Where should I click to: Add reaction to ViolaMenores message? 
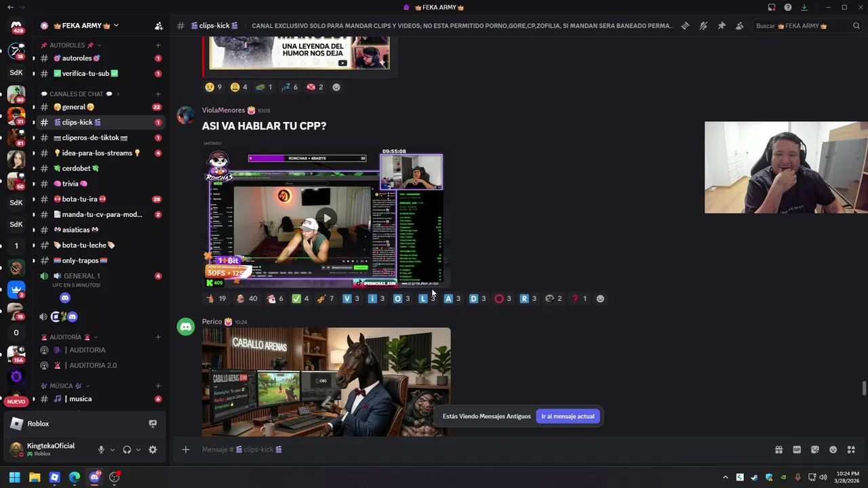[x=600, y=298]
